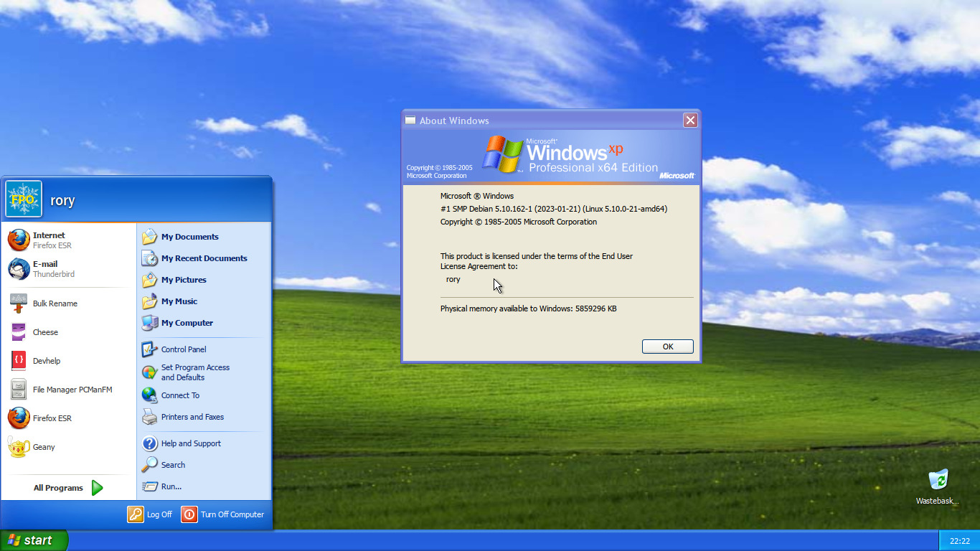Click the licensed user name rory in dialog
Viewport: 980px width, 551px height.
point(453,279)
